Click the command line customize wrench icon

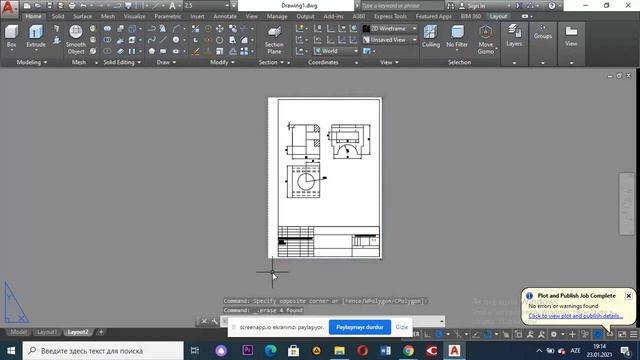click(x=215, y=321)
